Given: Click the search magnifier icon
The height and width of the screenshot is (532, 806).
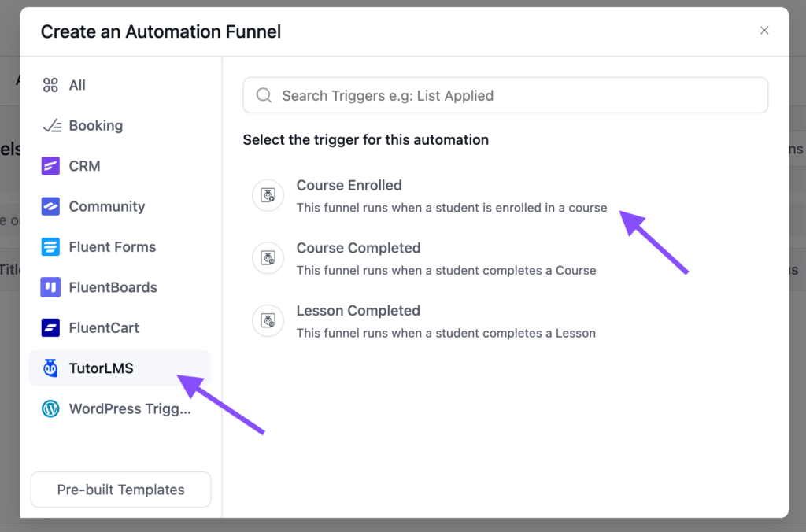Looking at the screenshot, I should [264, 95].
